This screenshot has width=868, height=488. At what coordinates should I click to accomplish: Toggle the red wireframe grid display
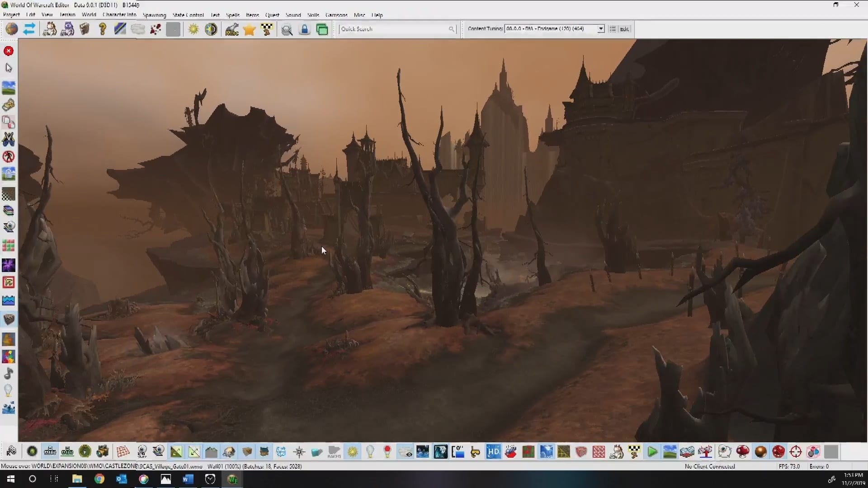point(123,451)
